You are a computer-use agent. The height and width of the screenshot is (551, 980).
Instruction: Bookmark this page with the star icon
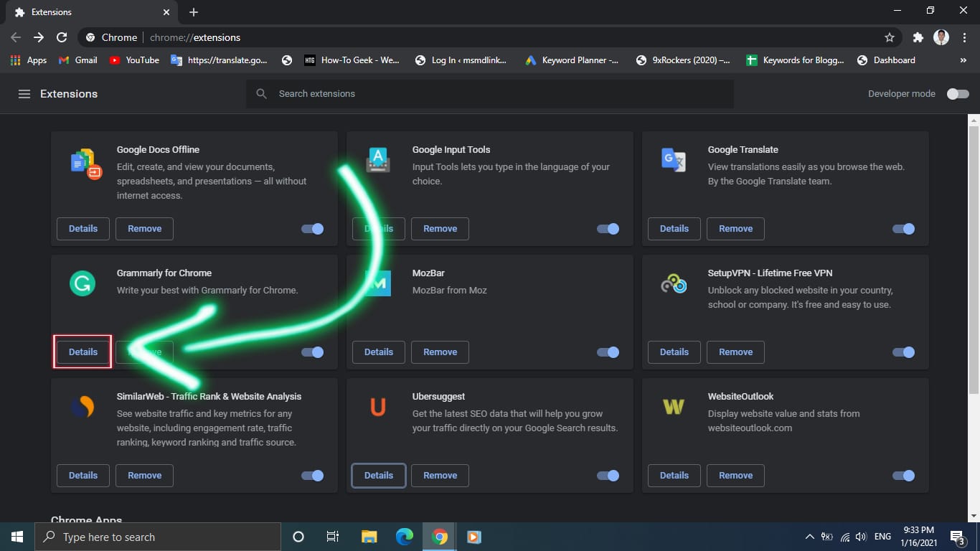pyautogui.click(x=890, y=37)
